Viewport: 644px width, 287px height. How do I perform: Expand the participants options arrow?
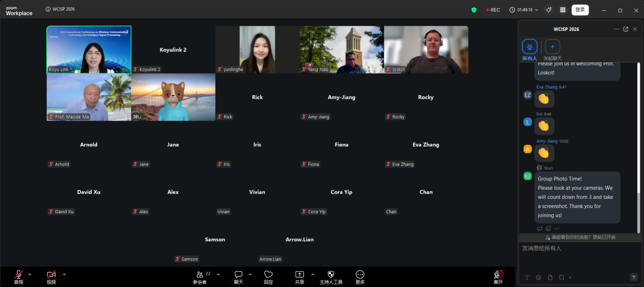click(219, 274)
